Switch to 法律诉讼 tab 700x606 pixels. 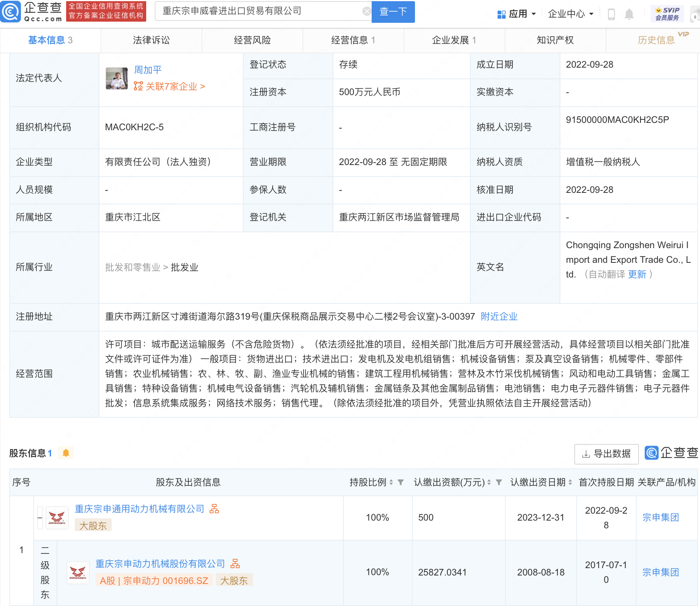pyautogui.click(x=151, y=40)
